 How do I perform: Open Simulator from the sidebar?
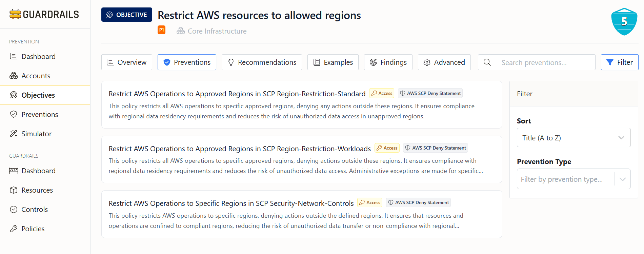pos(36,134)
